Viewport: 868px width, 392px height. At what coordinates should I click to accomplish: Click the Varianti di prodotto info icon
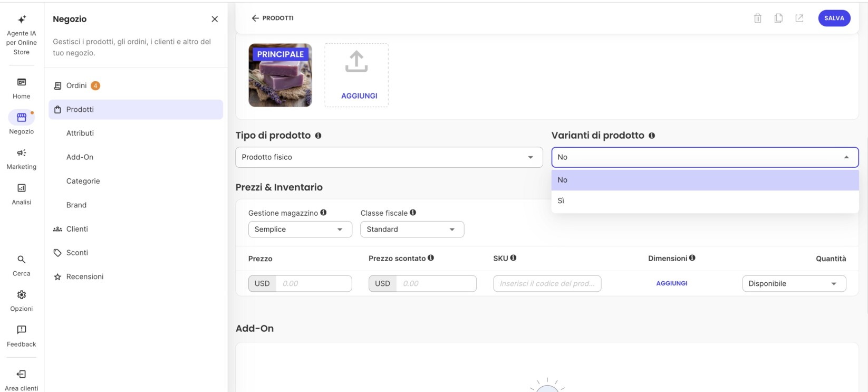[652, 136]
